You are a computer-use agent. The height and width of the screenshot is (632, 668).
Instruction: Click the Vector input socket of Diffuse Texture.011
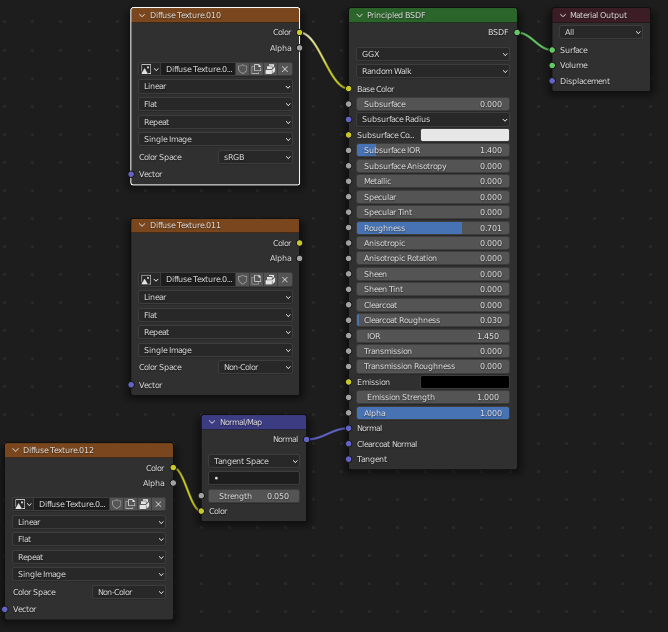(131, 385)
